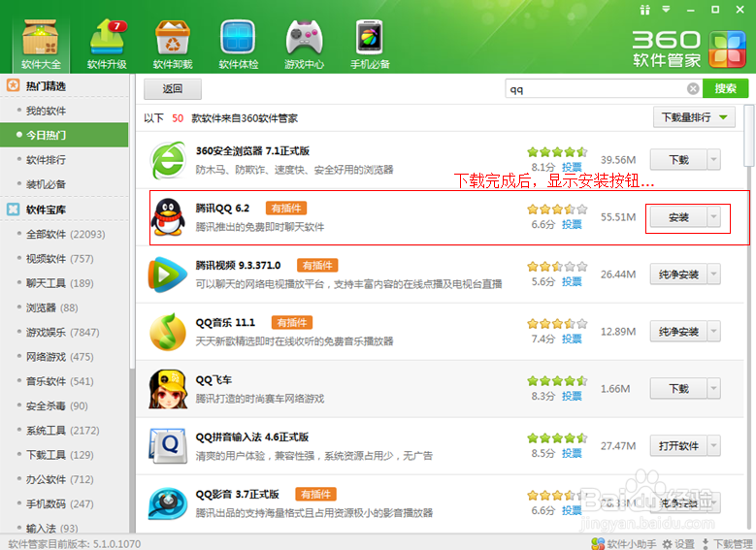Viewport: 756px width, 550px height.
Task: Click 投票 link for 360安全浏览器
Action: [572, 167]
